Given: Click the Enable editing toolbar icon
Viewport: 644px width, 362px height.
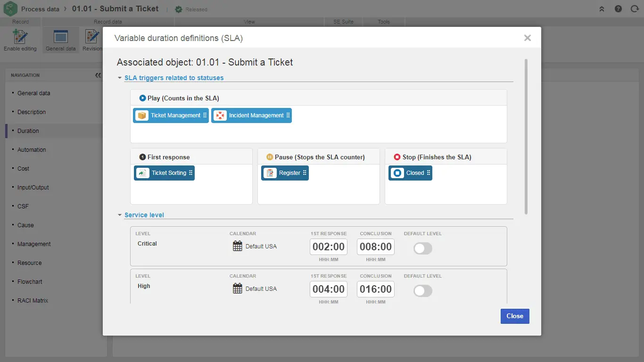Looking at the screenshot, I should pyautogui.click(x=20, y=37).
